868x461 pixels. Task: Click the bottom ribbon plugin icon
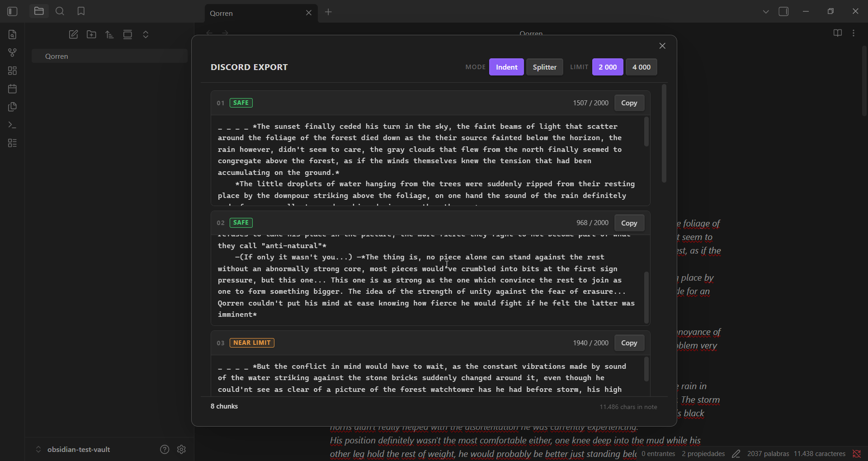13,143
